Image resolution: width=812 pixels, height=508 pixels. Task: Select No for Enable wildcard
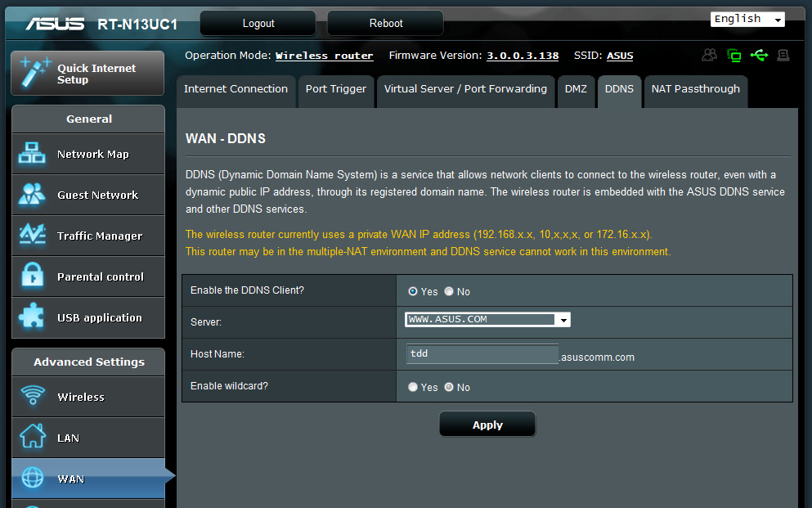click(449, 387)
